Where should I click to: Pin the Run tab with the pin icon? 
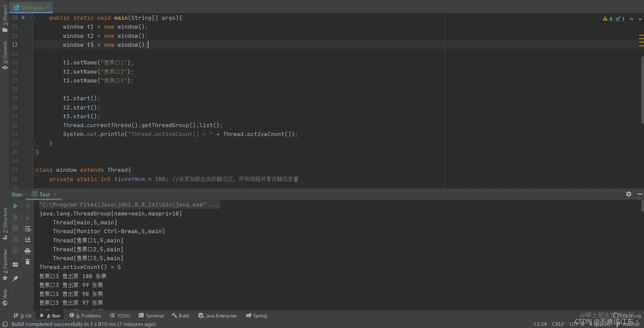tap(15, 279)
